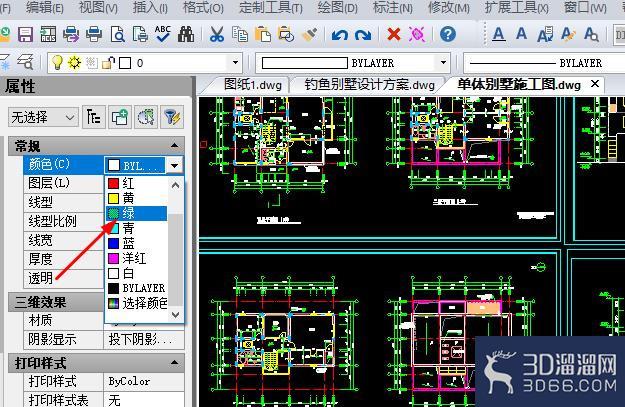Toggle layer on/off lightbulb icon
625x407 pixels.
tap(57, 63)
